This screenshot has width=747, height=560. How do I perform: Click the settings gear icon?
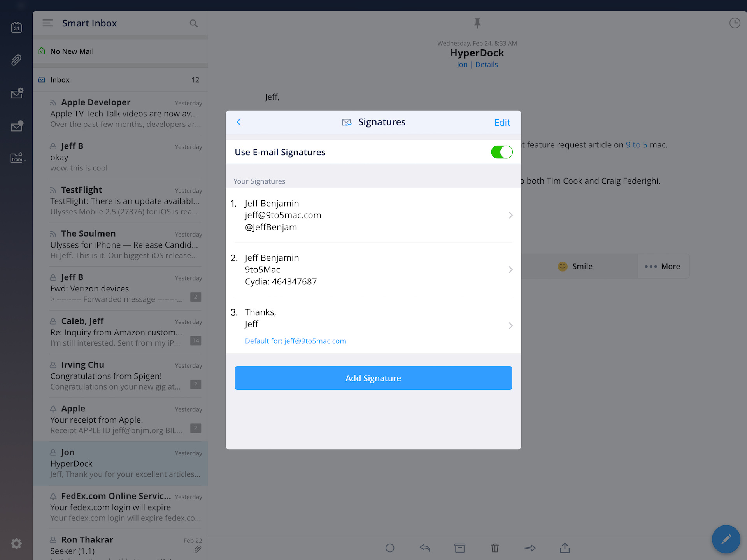coord(16,543)
